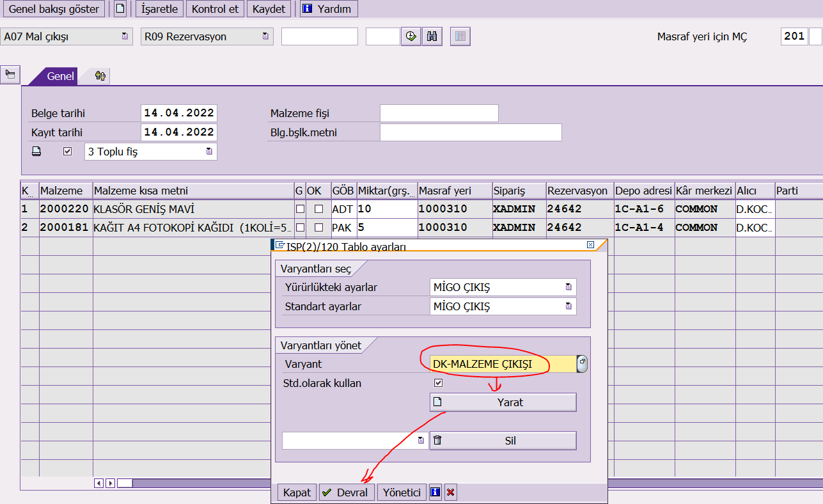Click Miktar cell with value 10

pyautogui.click(x=387, y=209)
